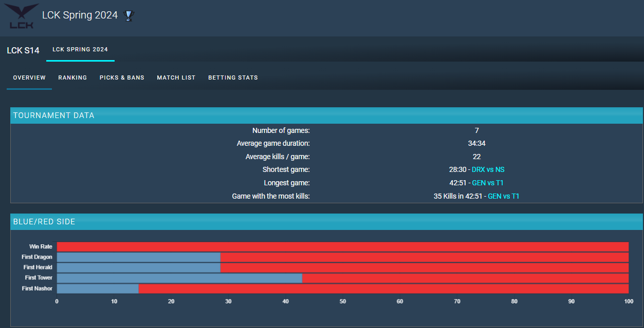Select the LCK Spring 2024 season tab
The width and height of the screenshot is (644, 328).
[x=80, y=50]
